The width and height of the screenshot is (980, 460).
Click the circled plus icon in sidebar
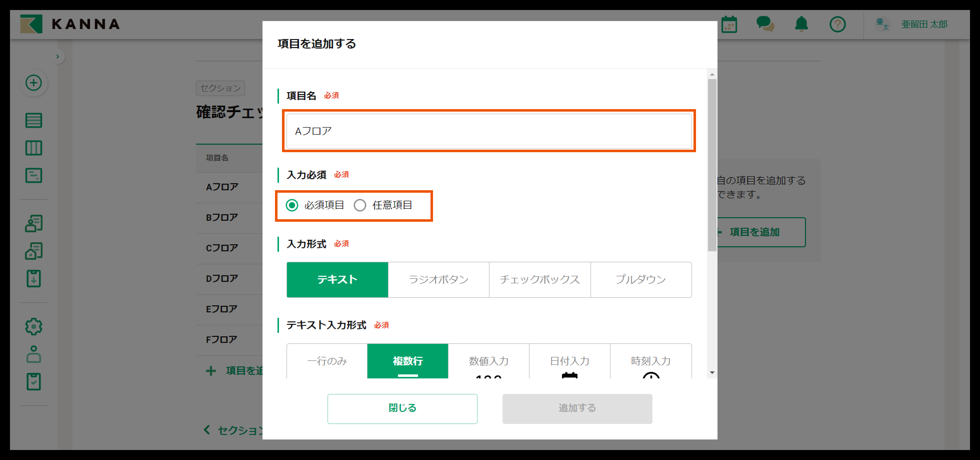tap(33, 83)
